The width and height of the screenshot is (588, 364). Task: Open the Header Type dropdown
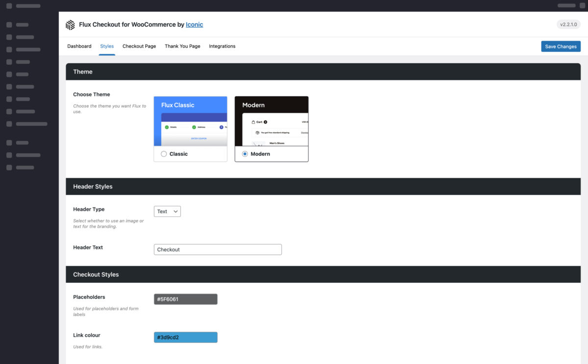pyautogui.click(x=167, y=211)
